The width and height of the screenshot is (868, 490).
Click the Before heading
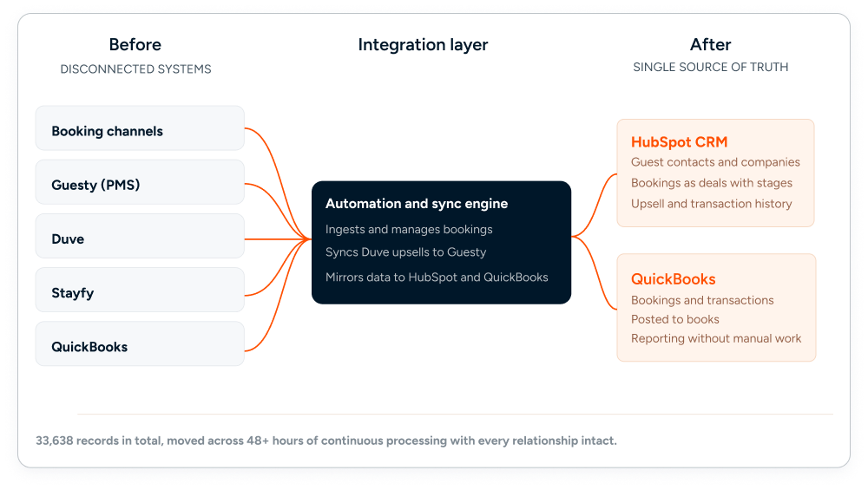click(135, 44)
